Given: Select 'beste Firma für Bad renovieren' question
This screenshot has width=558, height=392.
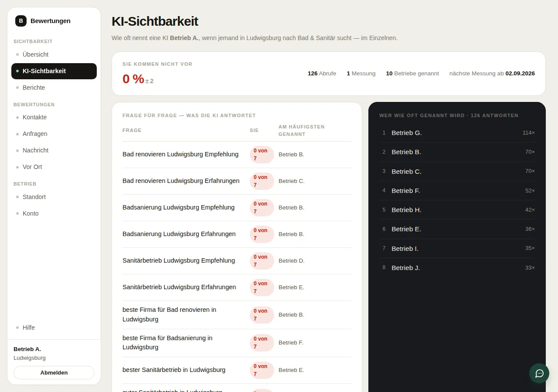Looking at the screenshot, I should click(237, 315).
